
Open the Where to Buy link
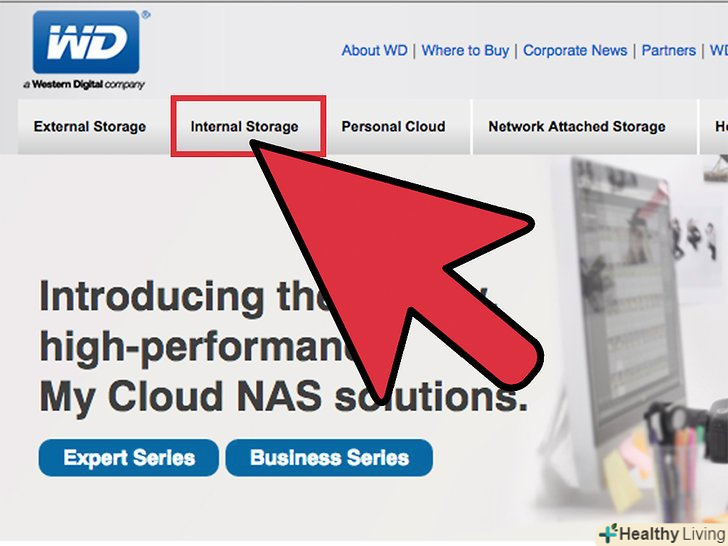coord(465,50)
